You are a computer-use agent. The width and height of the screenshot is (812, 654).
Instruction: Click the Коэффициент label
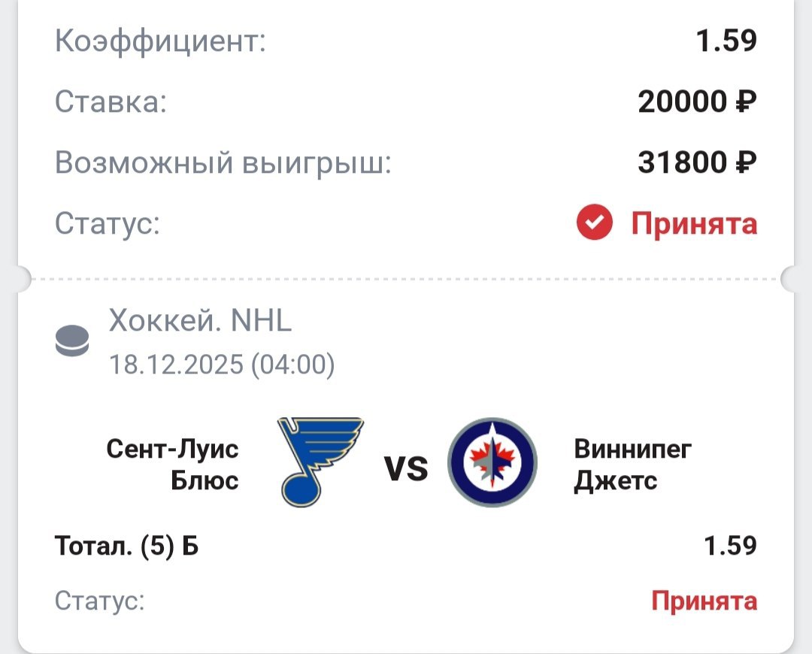[x=160, y=41]
